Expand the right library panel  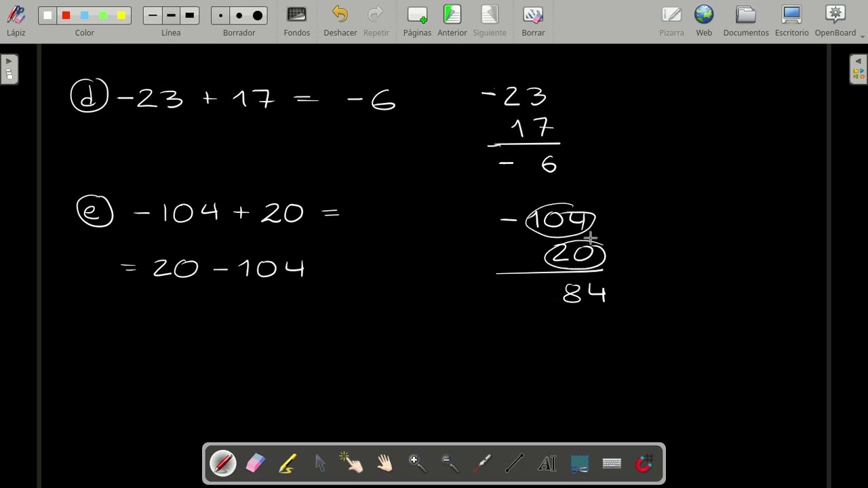point(858,69)
